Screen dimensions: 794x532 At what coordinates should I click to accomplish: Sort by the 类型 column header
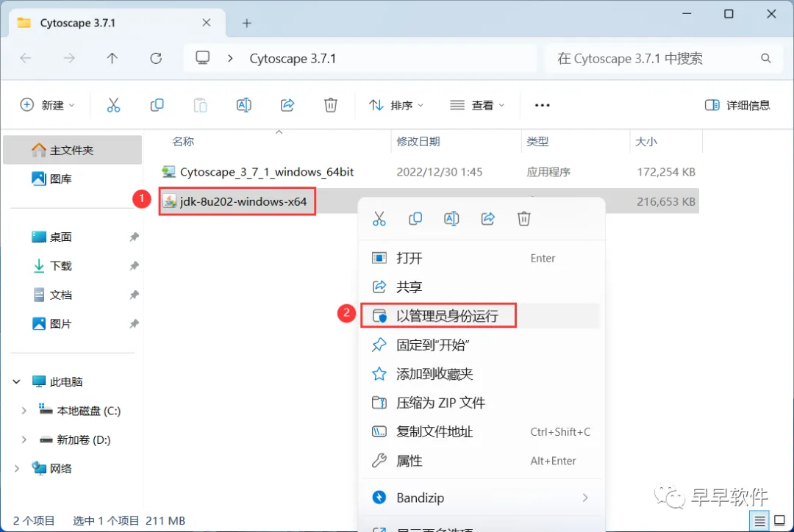(537, 142)
